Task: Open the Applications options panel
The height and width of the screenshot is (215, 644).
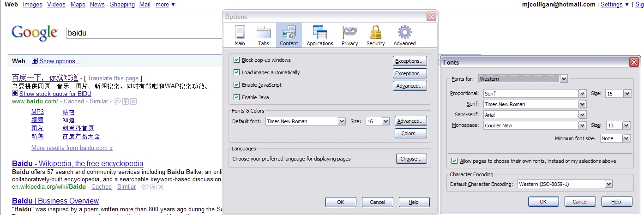Action: click(x=320, y=36)
